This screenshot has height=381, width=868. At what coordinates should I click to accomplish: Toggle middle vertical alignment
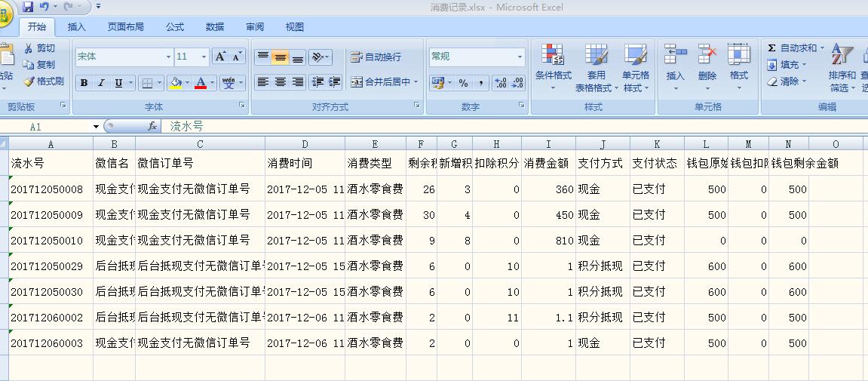pyautogui.click(x=280, y=57)
